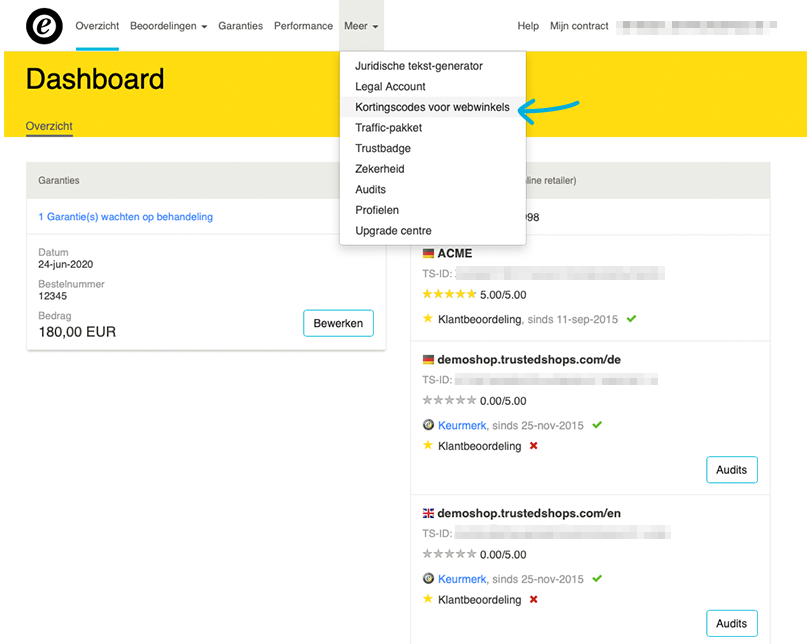Click the green checkmark beside ACME Klantbeoordeling

tap(631, 319)
